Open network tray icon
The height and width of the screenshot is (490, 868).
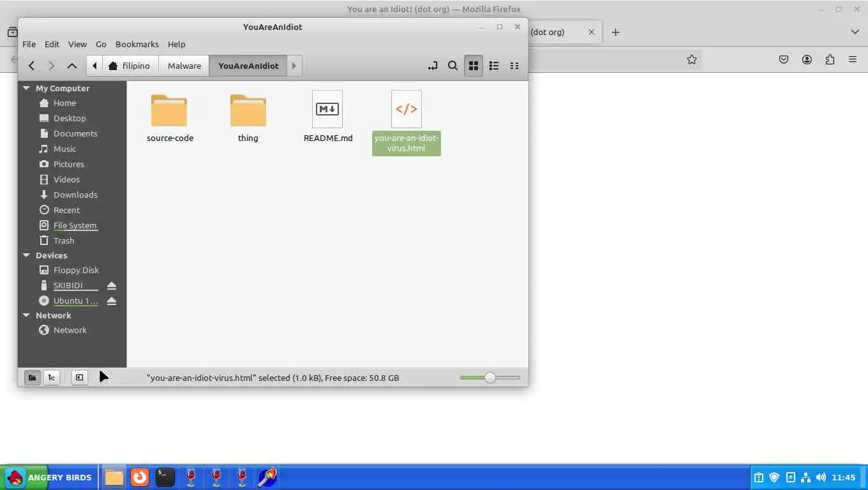point(805,477)
